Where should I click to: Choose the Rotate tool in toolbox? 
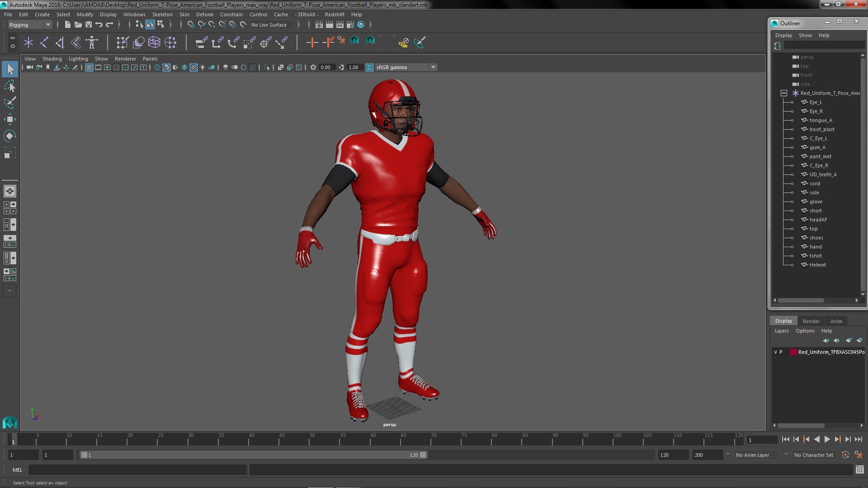[9, 136]
